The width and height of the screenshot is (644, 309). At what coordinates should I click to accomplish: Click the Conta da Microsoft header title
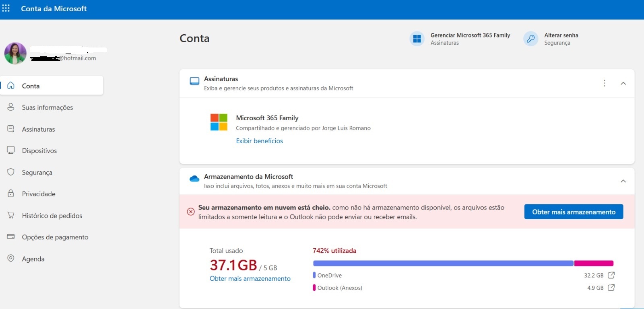point(54,8)
